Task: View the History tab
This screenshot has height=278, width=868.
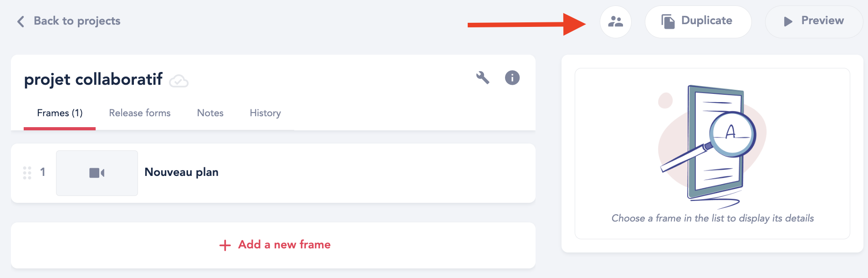Action: (x=265, y=113)
